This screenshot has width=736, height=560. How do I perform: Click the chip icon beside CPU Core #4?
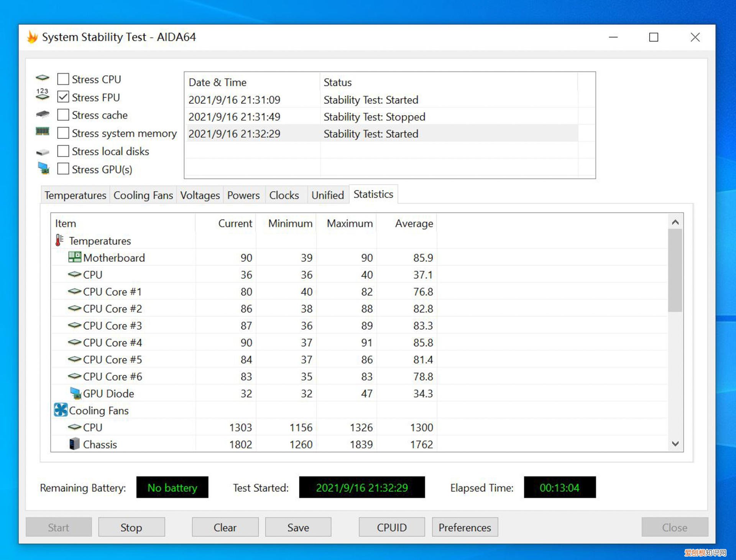[74, 342]
